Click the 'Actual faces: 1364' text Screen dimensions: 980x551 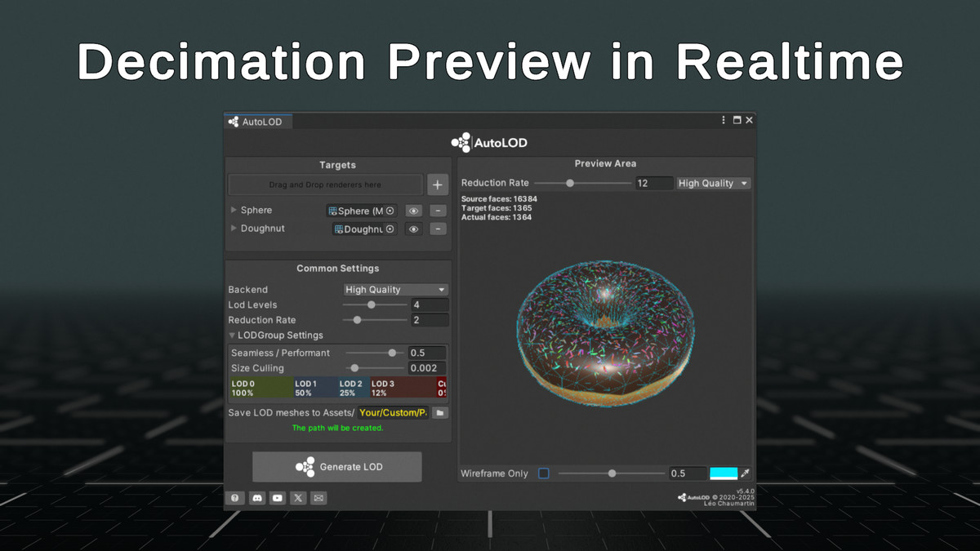tap(497, 217)
